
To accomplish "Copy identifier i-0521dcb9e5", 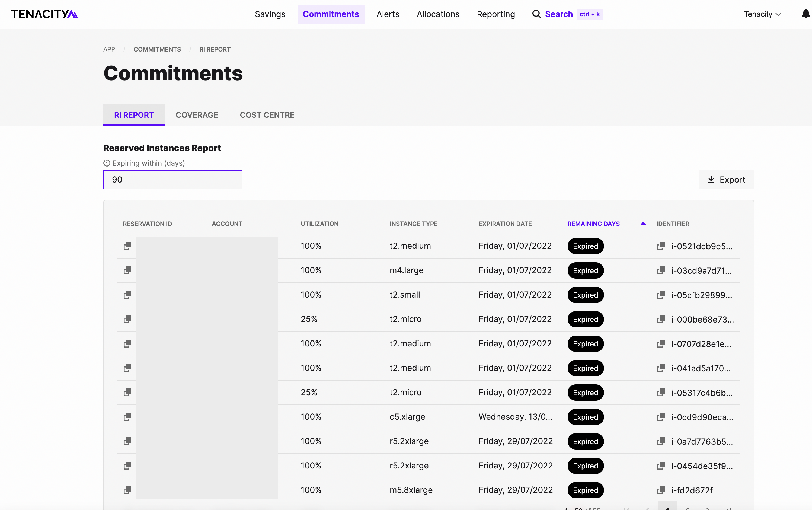I will click(x=661, y=246).
